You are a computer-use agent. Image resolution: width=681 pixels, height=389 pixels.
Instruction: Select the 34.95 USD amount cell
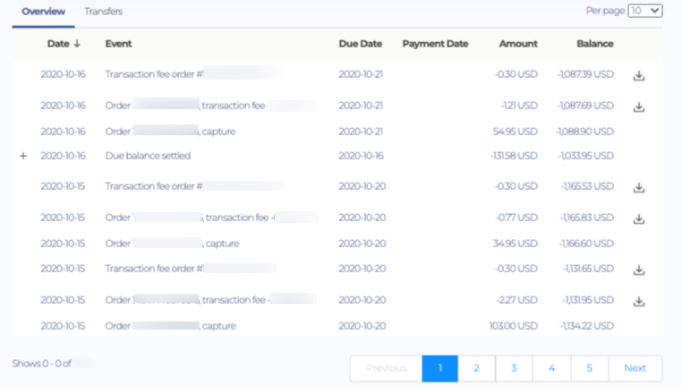click(515, 243)
